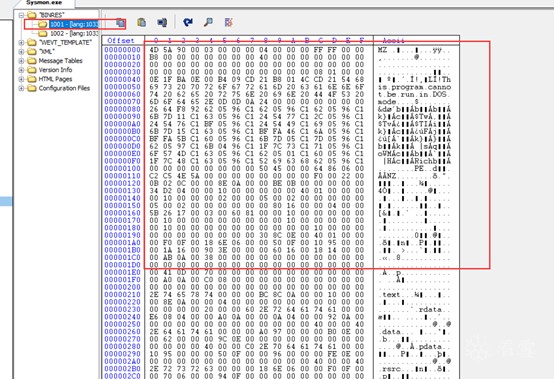
Task: Select the Version Info folder
Action: tap(55, 70)
